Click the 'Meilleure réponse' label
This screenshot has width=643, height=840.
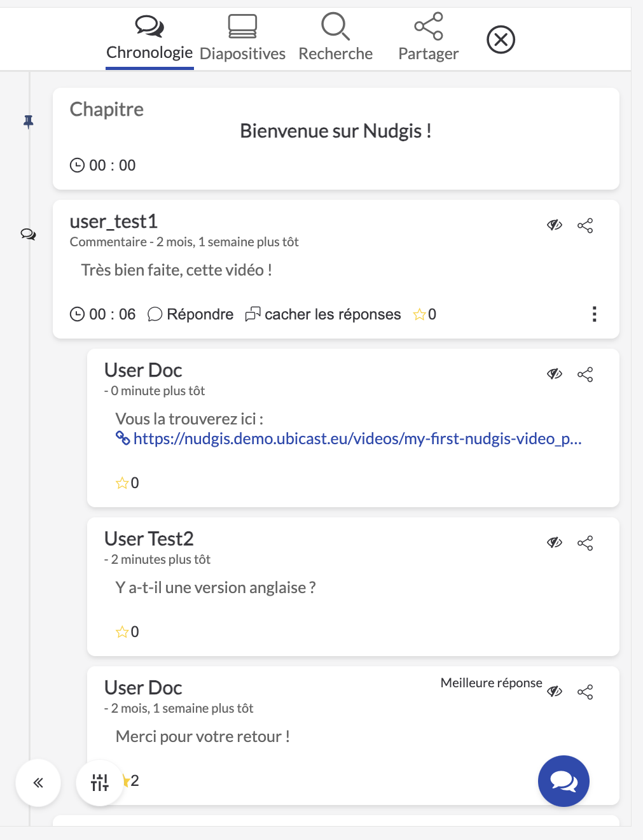coord(492,683)
